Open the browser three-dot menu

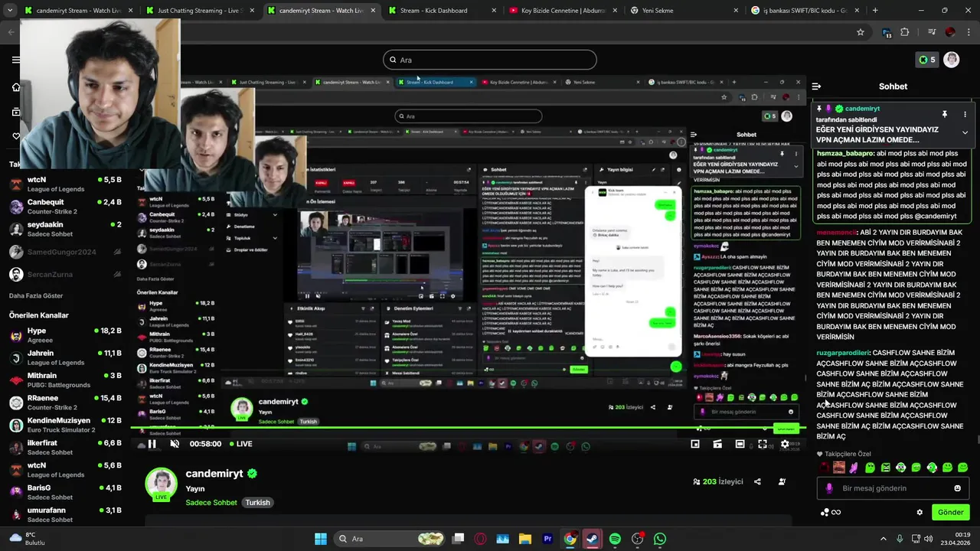click(969, 32)
